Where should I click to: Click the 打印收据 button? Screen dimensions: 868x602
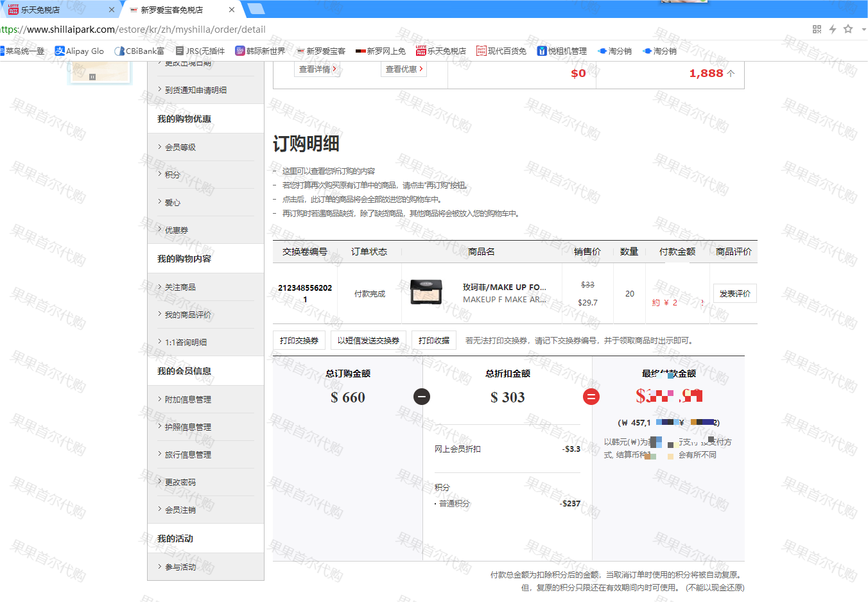point(434,340)
